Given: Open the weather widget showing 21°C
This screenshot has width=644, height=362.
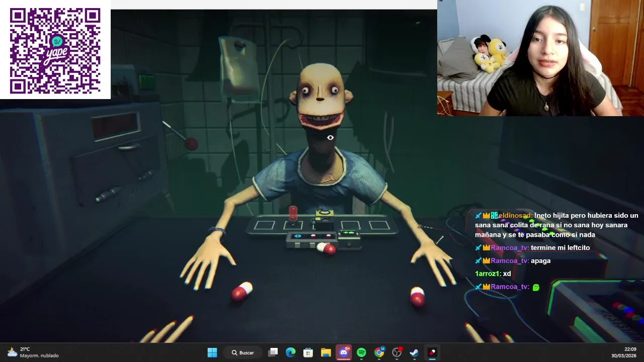Looking at the screenshot, I should pyautogui.click(x=33, y=352).
